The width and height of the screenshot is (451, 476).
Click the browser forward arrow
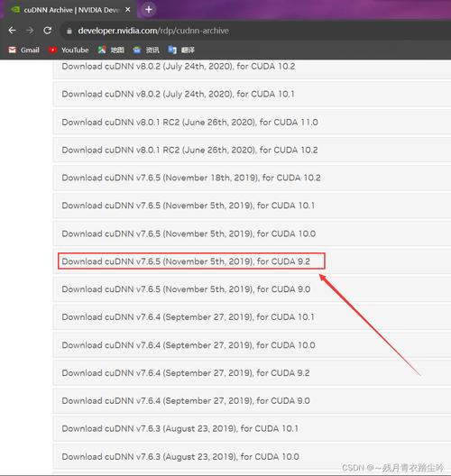click(30, 31)
